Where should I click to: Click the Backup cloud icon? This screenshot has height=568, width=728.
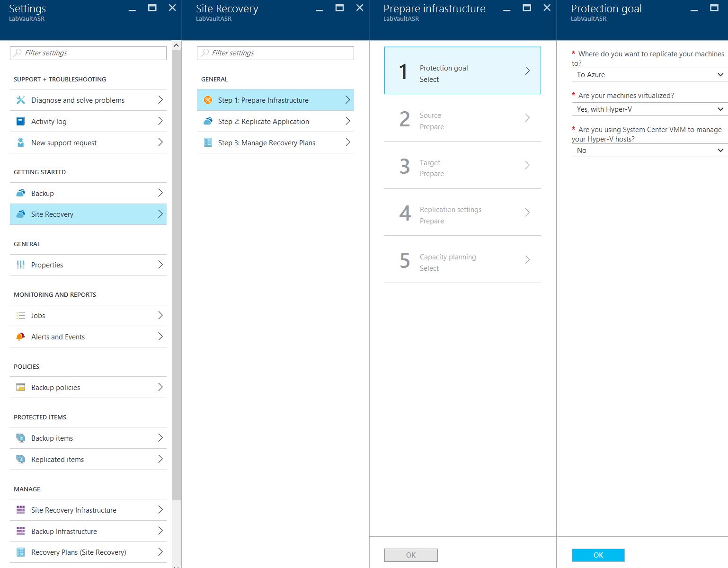click(20, 193)
